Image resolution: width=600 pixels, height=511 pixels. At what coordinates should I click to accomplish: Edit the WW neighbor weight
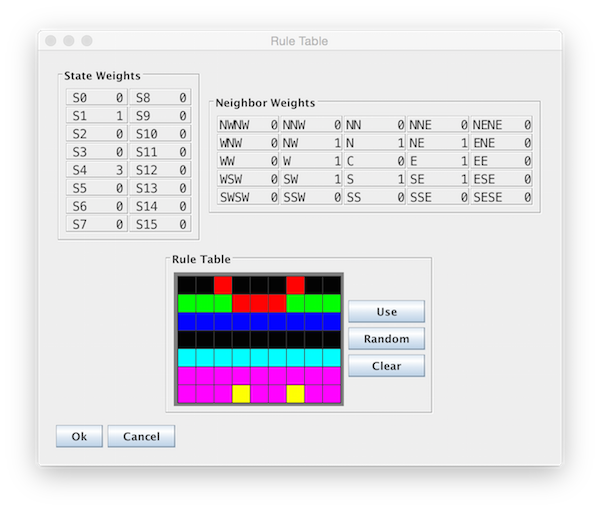248,161
